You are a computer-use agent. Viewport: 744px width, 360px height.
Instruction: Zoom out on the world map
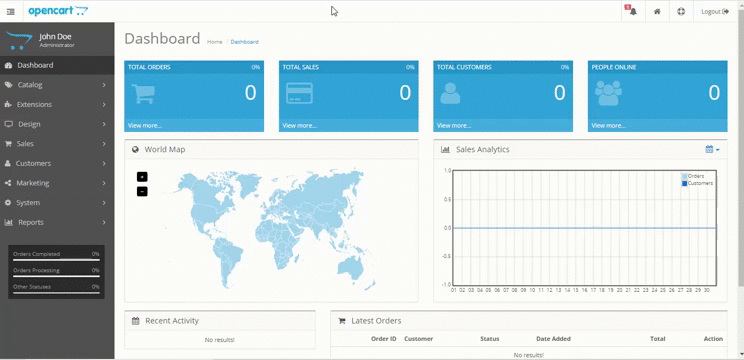[x=142, y=192]
